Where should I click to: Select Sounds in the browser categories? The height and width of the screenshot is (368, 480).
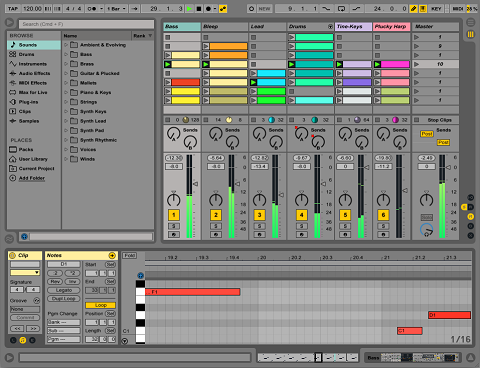(33, 45)
